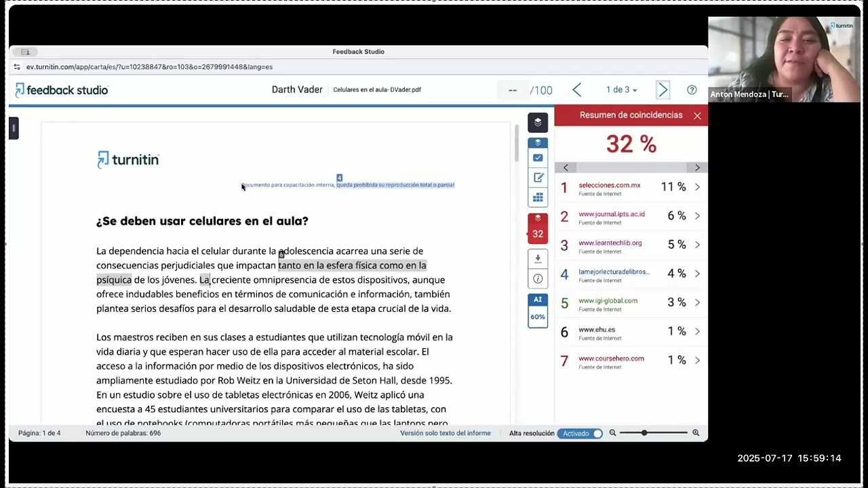868x488 pixels.
Task: Click the feedback studio logo
Action: [61, 89]
